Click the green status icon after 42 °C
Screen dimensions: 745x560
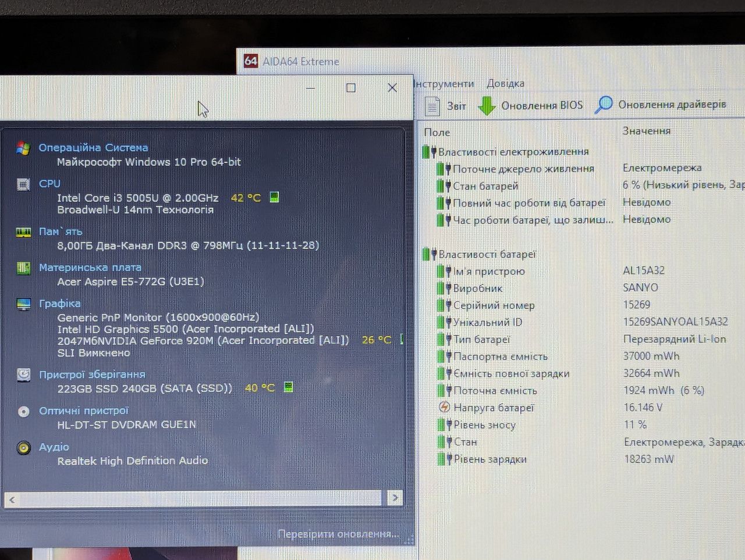274,197
